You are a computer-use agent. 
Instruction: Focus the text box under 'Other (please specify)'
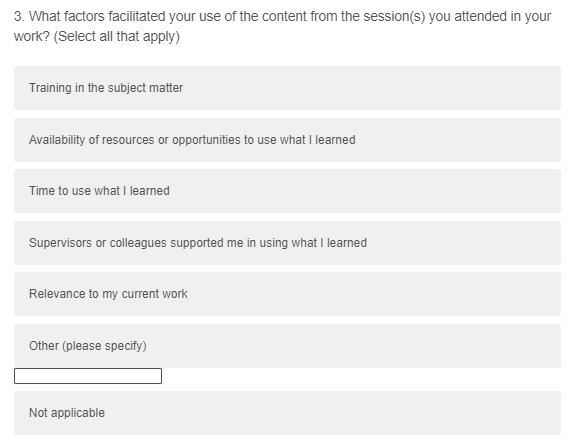(88, 376)
